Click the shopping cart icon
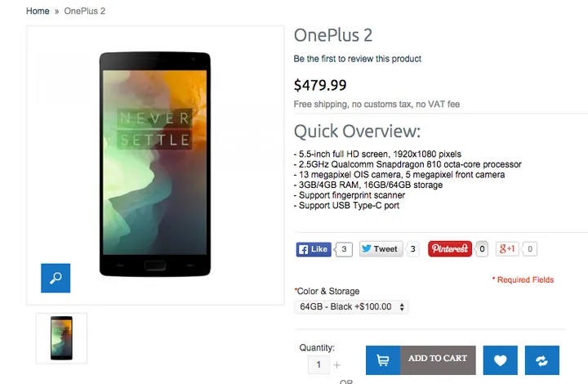 [x=383, y=360]
